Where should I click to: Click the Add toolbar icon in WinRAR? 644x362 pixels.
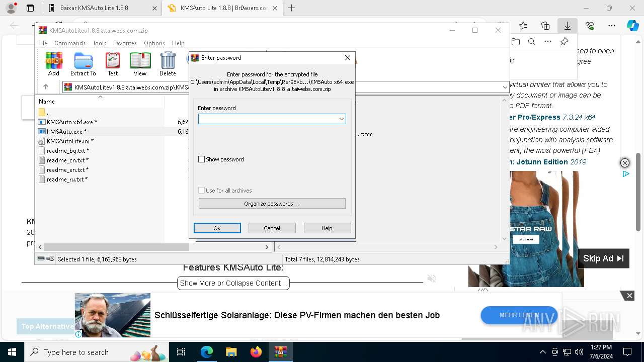(x=54, y=64)
